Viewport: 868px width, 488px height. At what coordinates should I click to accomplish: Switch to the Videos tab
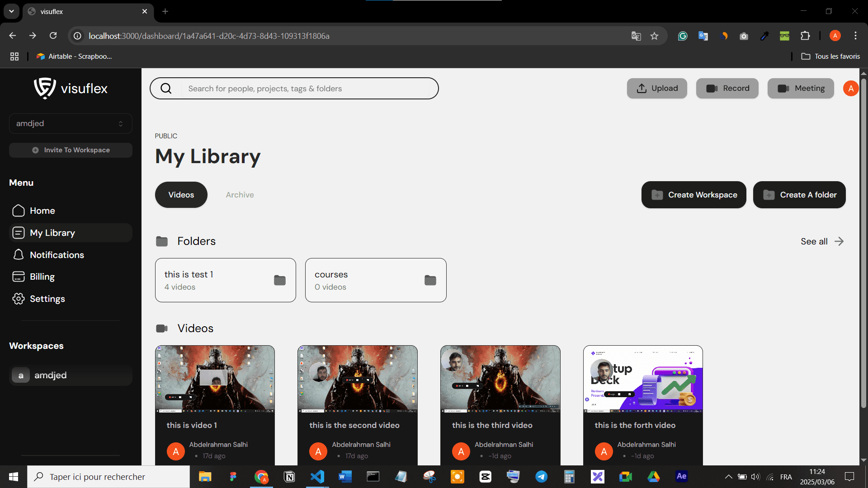click(181, 195)
